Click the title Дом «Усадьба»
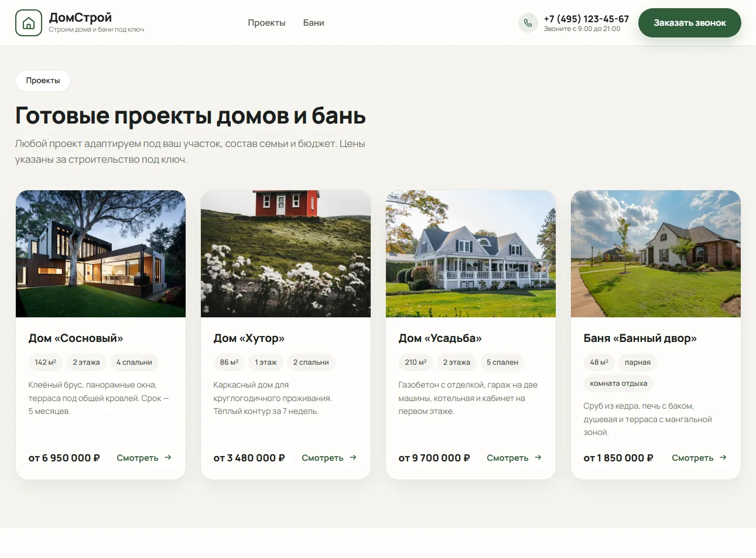Viewport: 756px width, 558px height. 440,338
